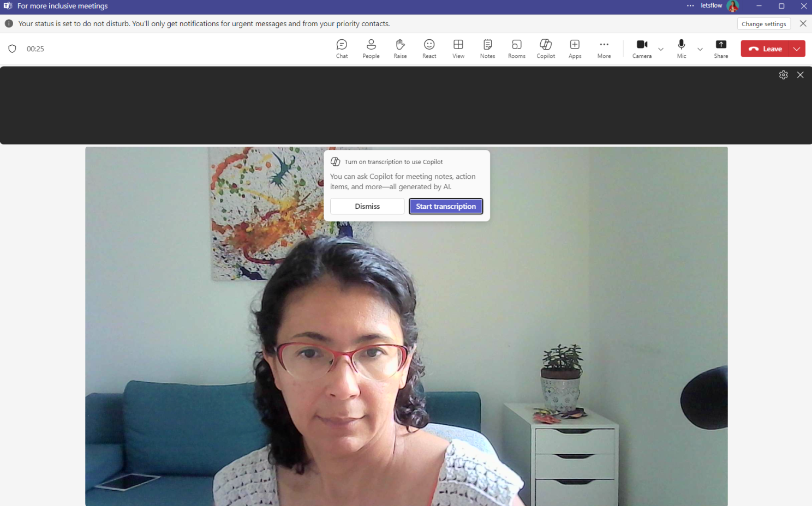The image size is (812, 506).
Task: Launch Copilot from the meeting toolbar
Action: coord(546,49)
